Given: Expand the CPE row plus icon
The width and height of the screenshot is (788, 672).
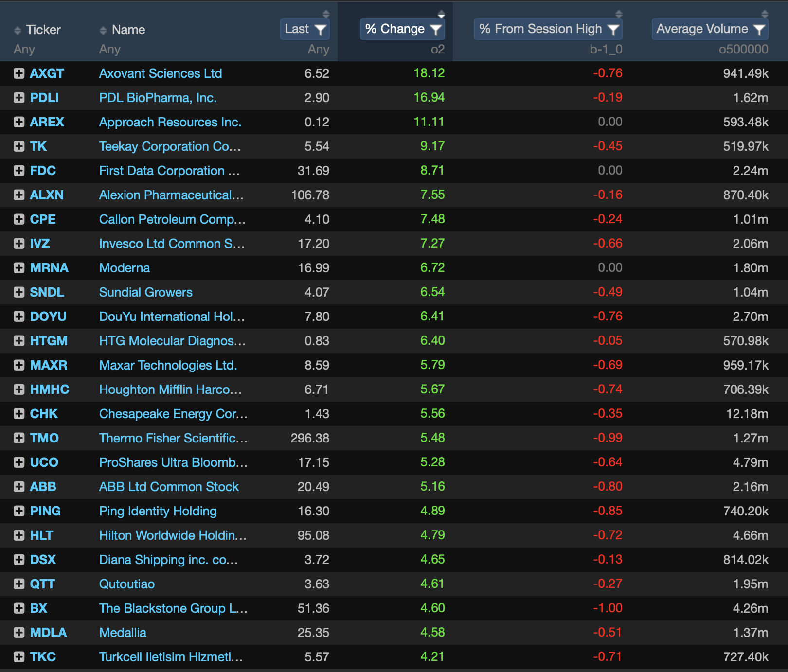Looking at the screenshot, I should [x=19, y=219].
